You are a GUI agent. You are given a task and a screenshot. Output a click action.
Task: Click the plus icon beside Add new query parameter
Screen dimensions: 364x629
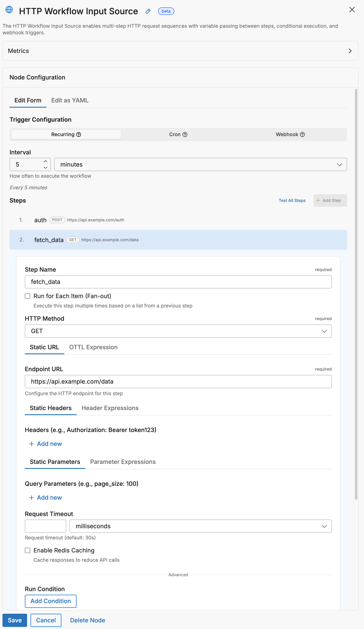tap(31, 497)
